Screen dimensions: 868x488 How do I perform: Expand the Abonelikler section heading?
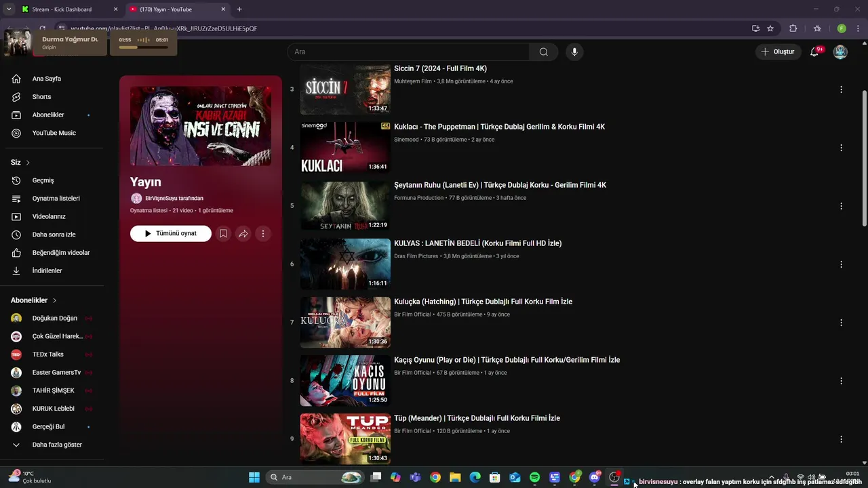tap(34, 300)
